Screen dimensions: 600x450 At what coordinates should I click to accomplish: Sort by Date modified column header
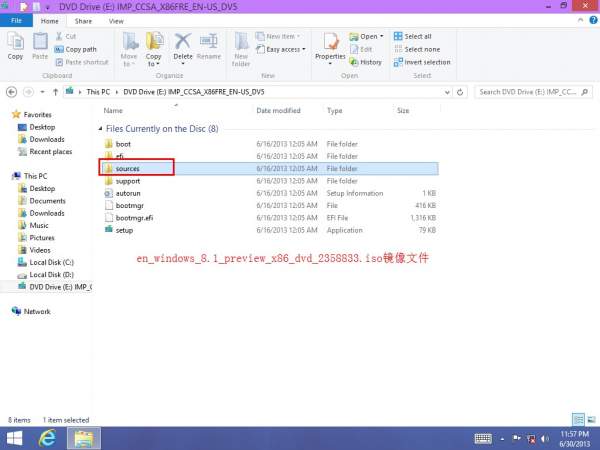point(279,111)
